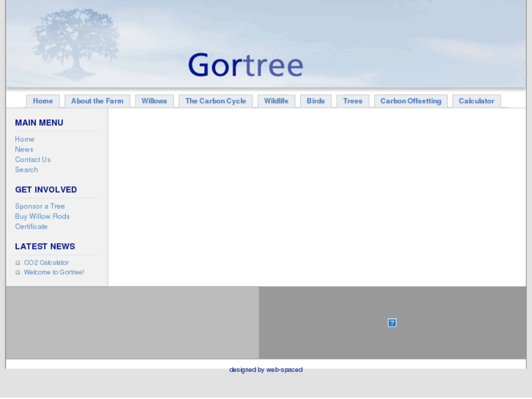This screenshot has height=399, width=532.
Task: Click the MAIN MENU heading
Action: click(x=39, y=122)
